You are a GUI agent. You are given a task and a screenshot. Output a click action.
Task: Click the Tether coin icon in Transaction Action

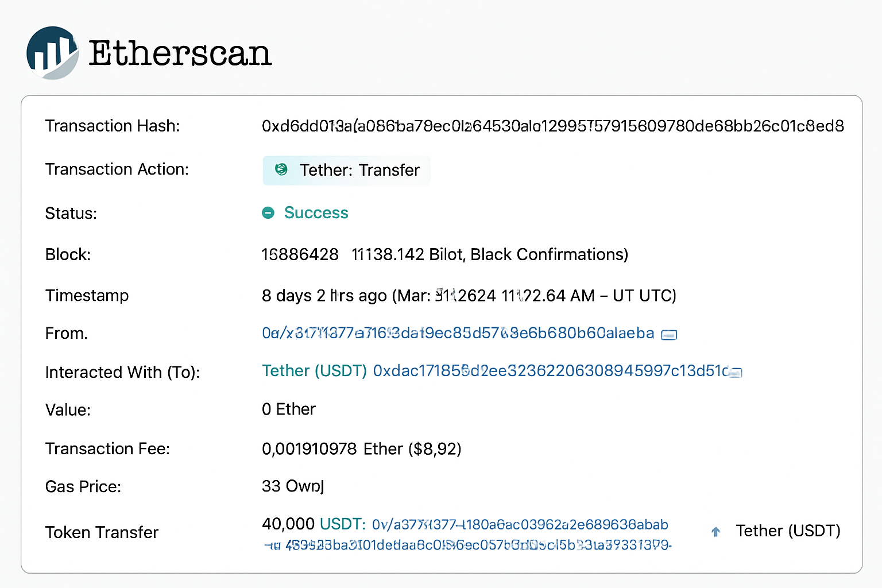pos(281,170)
